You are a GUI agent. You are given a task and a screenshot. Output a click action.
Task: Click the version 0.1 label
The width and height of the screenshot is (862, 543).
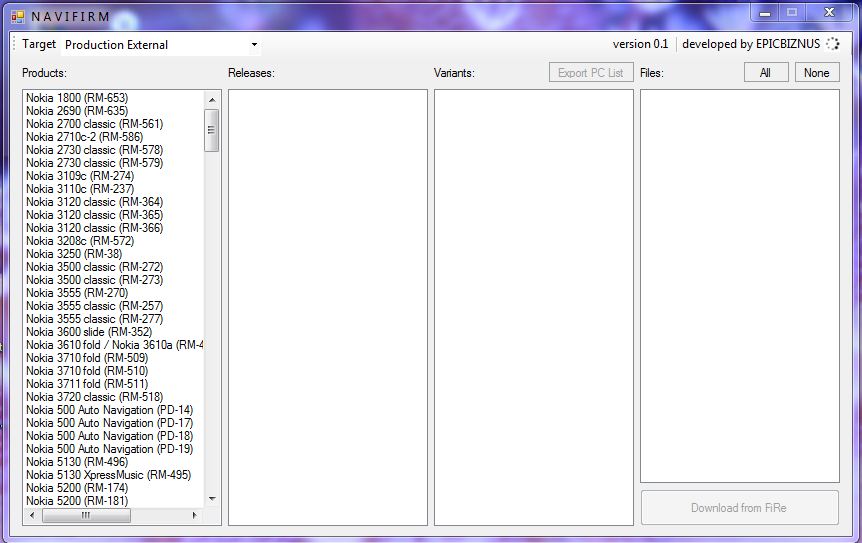tap(640, 44)
